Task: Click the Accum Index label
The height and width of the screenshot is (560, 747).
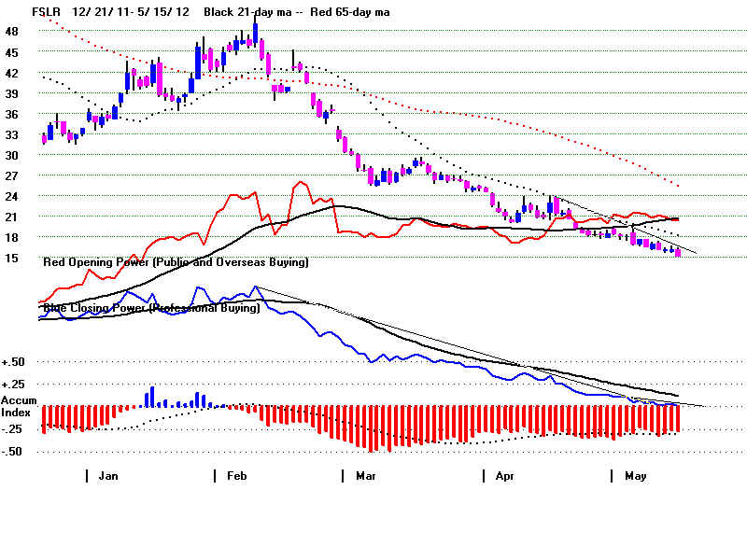Action: 19,406
